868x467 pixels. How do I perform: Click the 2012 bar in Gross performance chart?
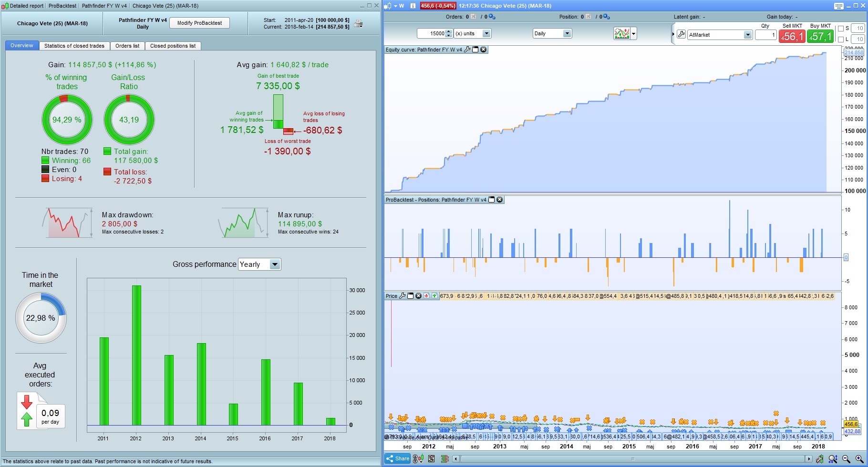136,355
